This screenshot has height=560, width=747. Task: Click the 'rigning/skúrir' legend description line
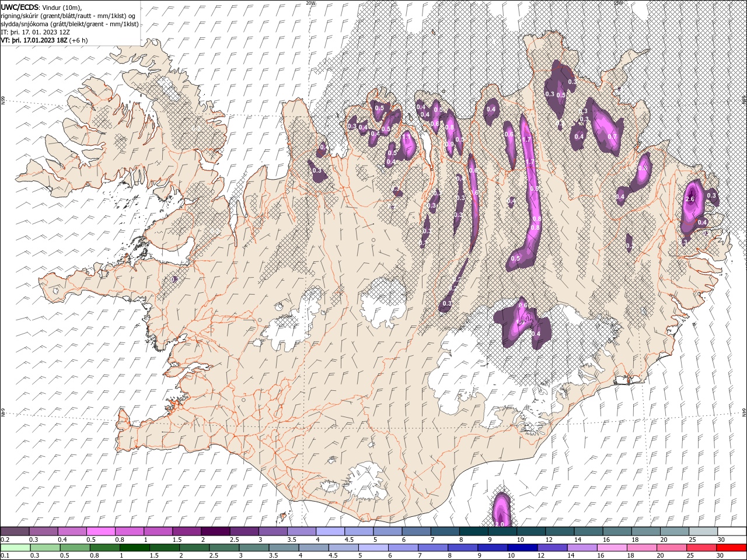pos(69,16)
